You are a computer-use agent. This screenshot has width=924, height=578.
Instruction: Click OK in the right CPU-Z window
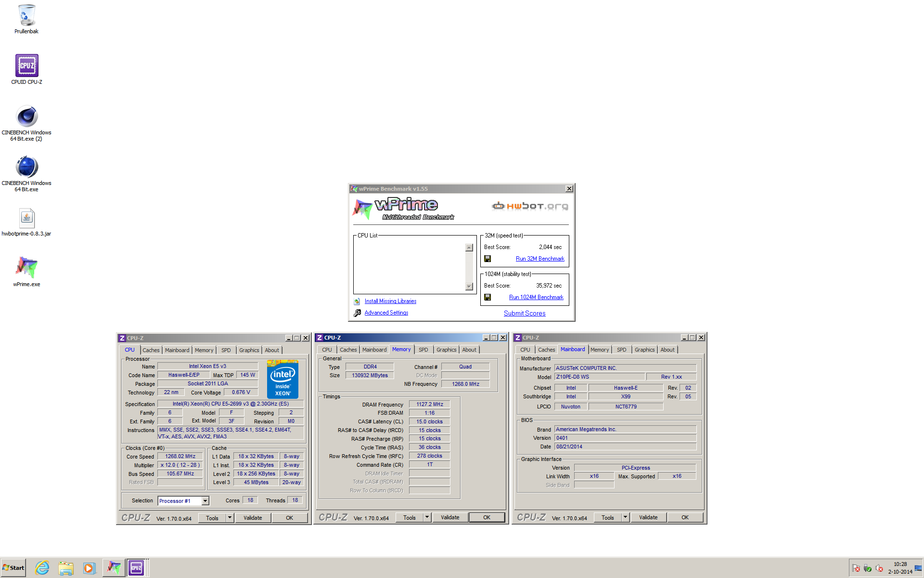pos(685,517)
